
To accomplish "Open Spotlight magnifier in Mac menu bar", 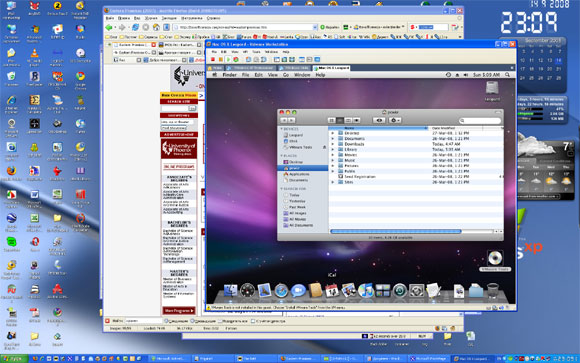I will [508, 75].
